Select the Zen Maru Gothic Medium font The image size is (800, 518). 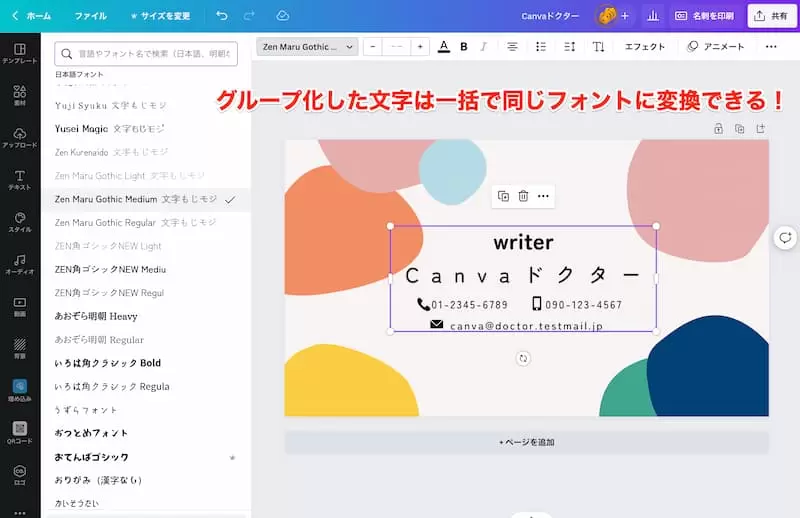click(145, 200)
